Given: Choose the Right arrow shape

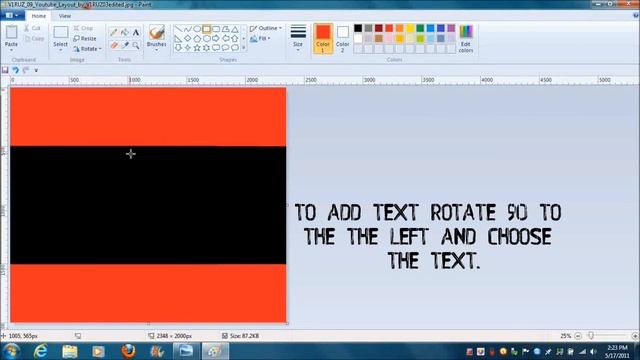Looking at the screenshot, I should [216, 39].
